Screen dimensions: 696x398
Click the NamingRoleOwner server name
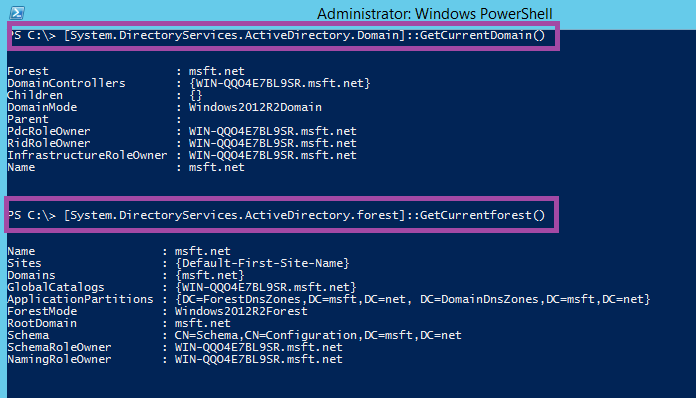(258, 359)
